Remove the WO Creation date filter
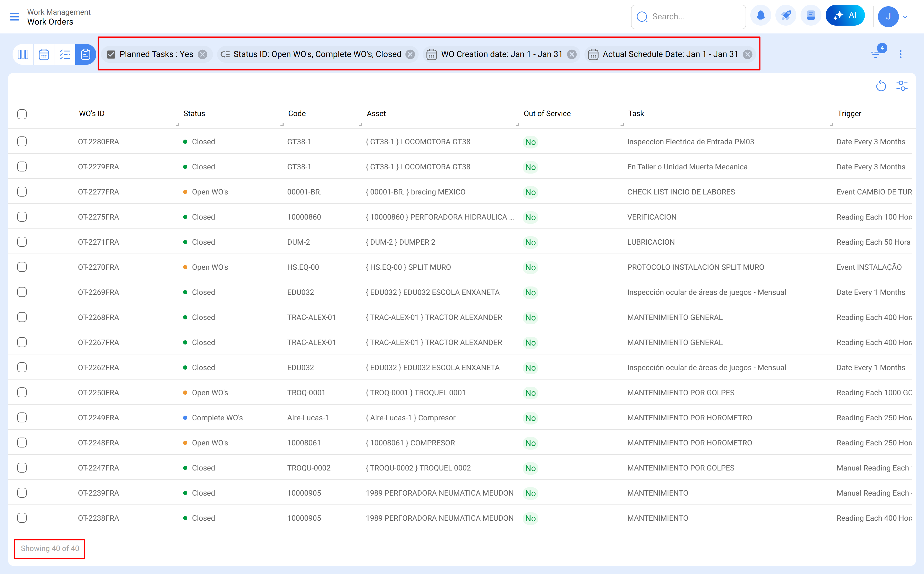 pyautogui.click(x=572, y=54)
